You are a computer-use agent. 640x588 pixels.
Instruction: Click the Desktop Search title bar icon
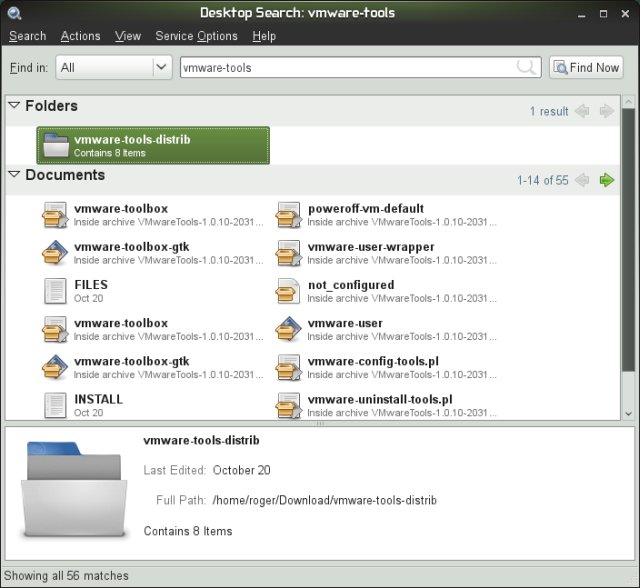[15, 13]
